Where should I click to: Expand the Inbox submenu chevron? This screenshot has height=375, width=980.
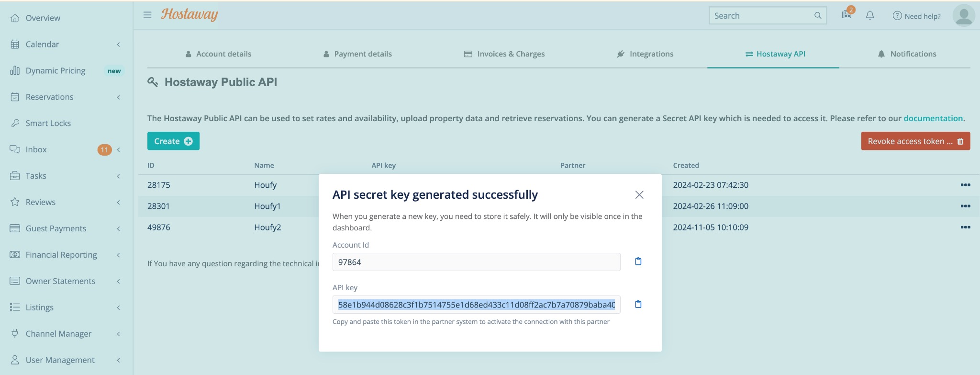coord(118,150)
